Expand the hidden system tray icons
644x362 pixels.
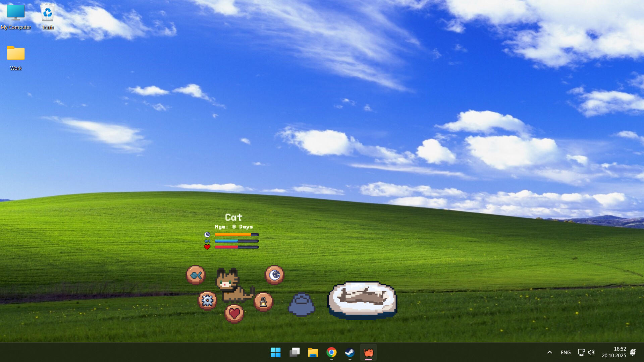pyautogui.click(x=549, y=352)
